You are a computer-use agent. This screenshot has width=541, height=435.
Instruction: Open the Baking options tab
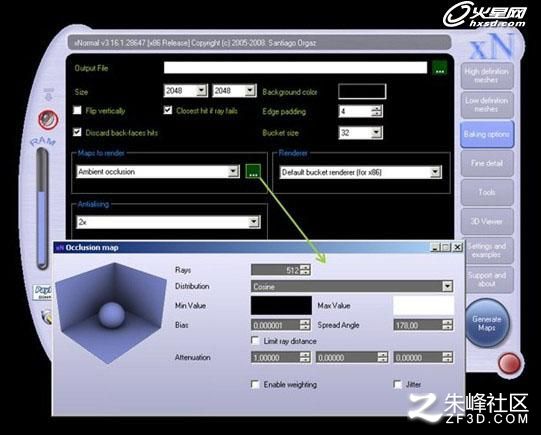point(486,134)
